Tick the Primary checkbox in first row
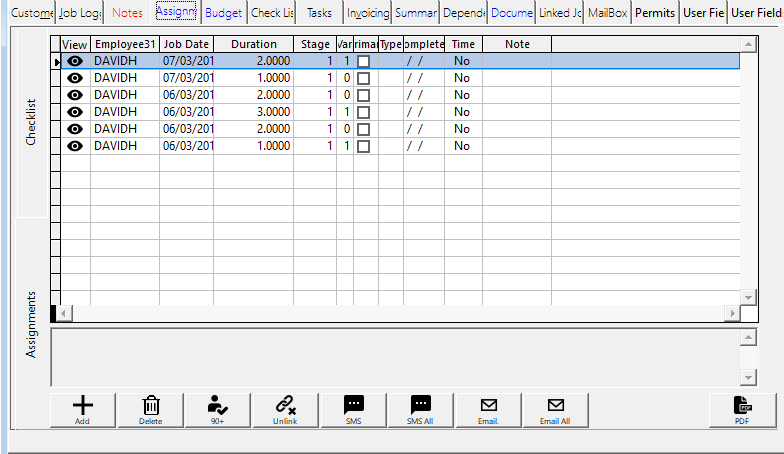 tap(364, 61)
